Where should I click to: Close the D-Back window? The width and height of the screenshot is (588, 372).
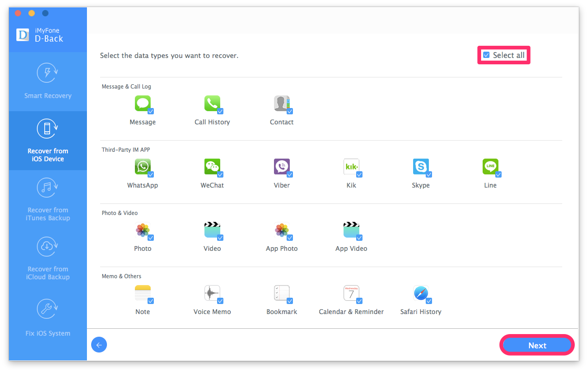tap(17, 13)
